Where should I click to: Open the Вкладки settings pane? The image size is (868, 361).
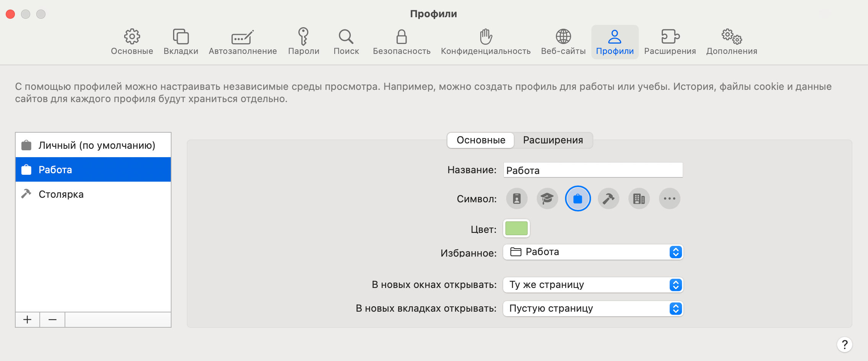[x=181, y=42]
